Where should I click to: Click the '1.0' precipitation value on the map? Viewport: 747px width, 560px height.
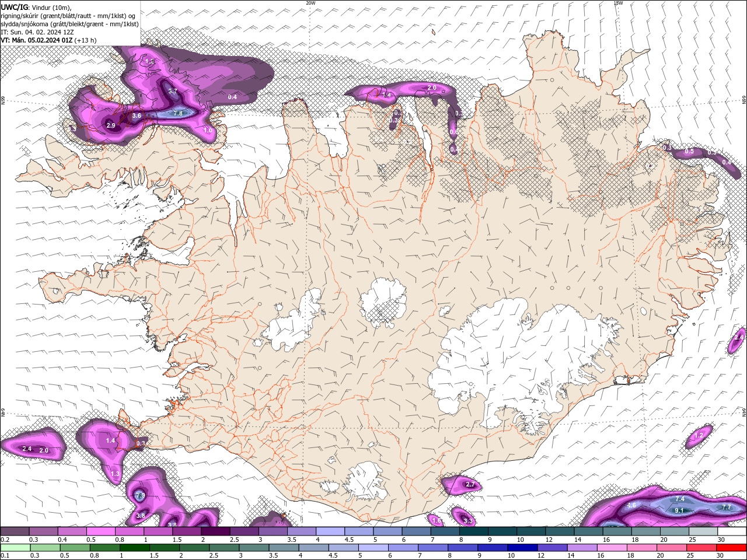[x=208, y=131]
